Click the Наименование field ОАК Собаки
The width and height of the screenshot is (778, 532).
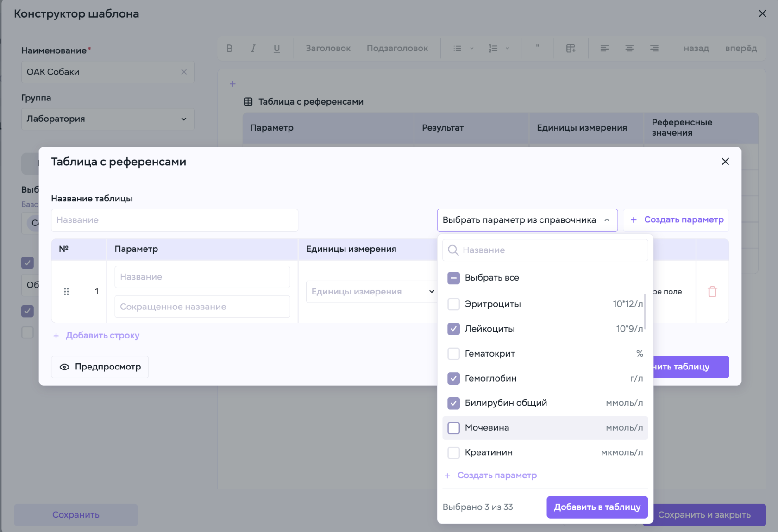click(108, 72)
